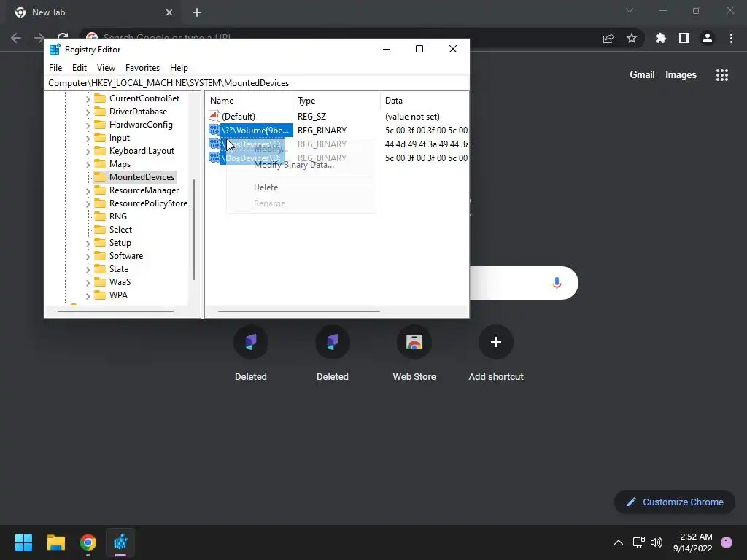Viewport: 747px width, 560px height.
Task: Choose Modify Binary Data from context menu
Action: (x=293, y=165)
